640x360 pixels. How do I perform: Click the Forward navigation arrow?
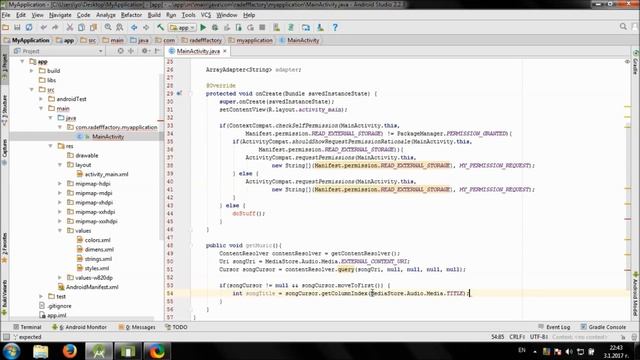(146, 27)
